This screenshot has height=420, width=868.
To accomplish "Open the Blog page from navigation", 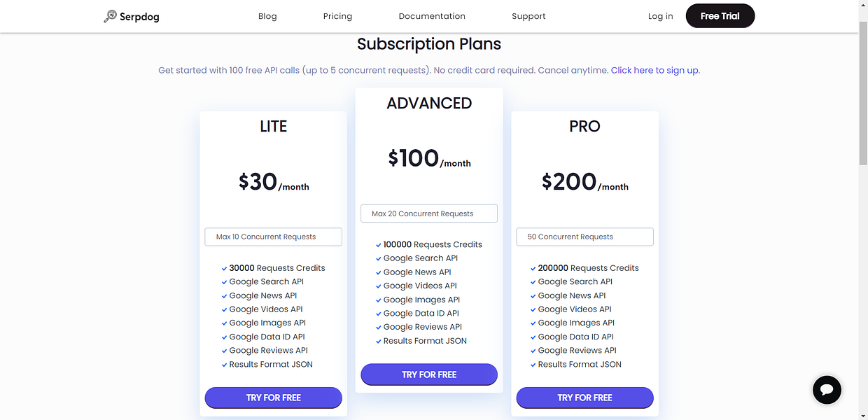I will click(267, 15).
